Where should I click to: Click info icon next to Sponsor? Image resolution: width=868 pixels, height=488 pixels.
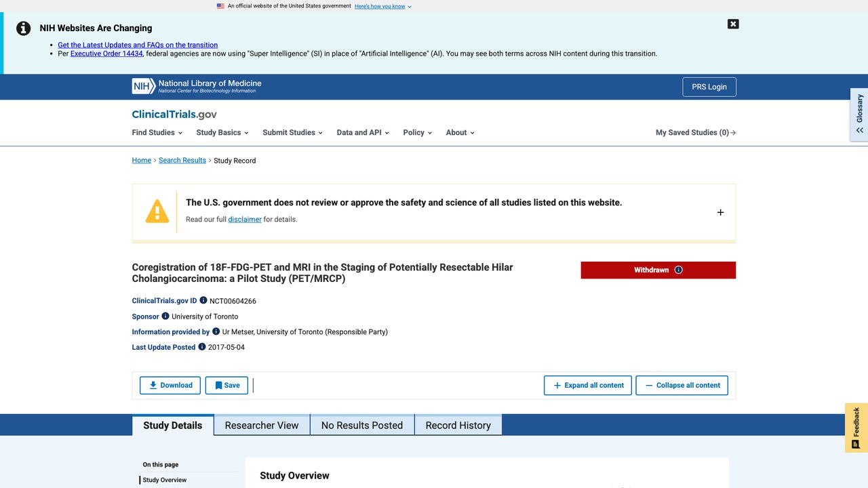[165, 316]
